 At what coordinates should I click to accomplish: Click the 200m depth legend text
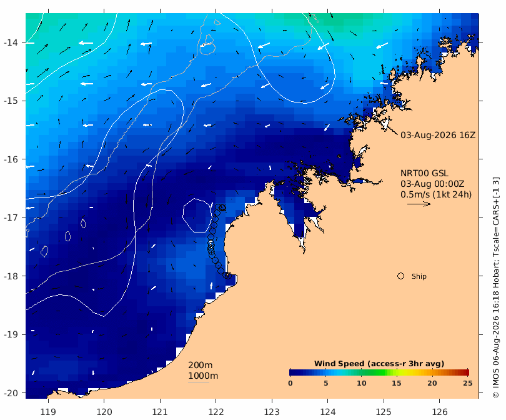coord(200,365)
